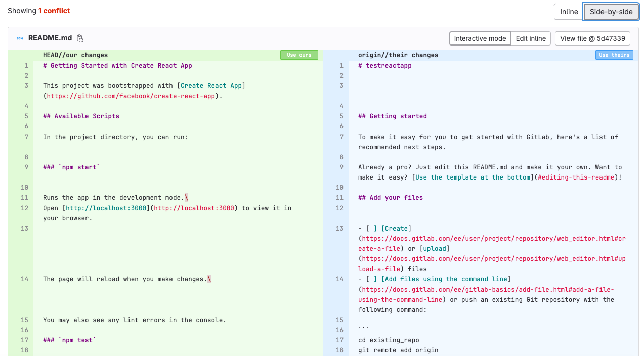Click 'Add files using the command line' text
Screen dimensions: 644x356
point(445,279)
